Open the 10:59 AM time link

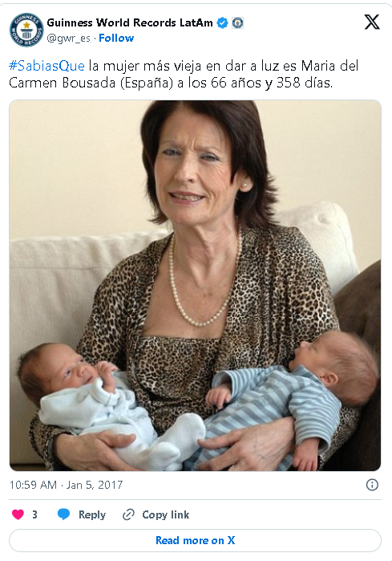(x=33, y=485)
